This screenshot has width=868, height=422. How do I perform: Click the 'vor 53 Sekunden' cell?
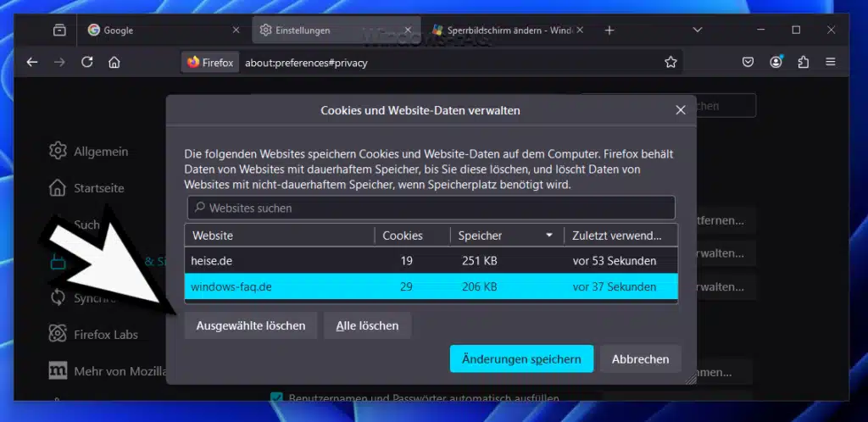pyautogui.click(x=615, y=260)
